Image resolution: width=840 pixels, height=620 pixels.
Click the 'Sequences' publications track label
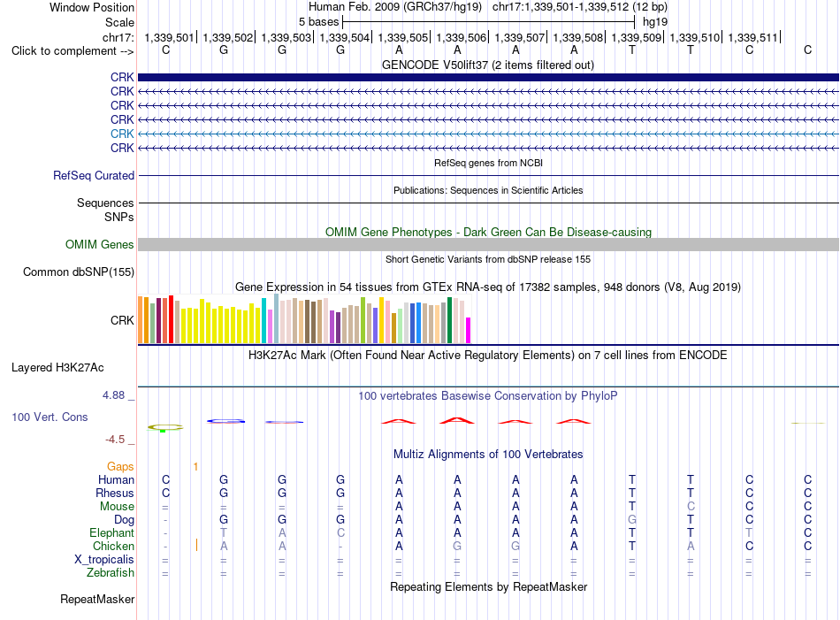(x=105, y=203)
